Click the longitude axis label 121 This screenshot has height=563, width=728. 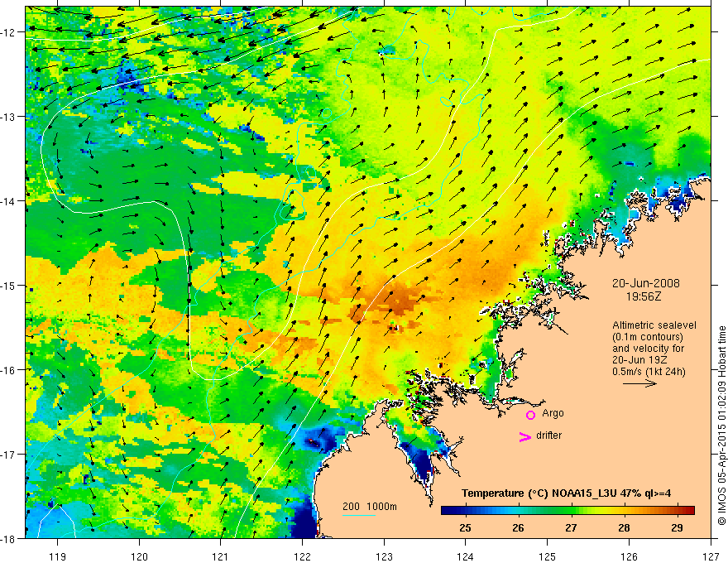tap(221, 556)
